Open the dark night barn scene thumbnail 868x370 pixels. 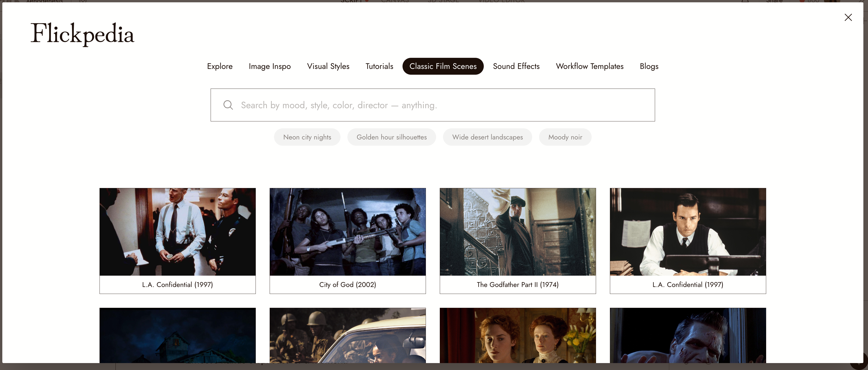click(178, 335)
